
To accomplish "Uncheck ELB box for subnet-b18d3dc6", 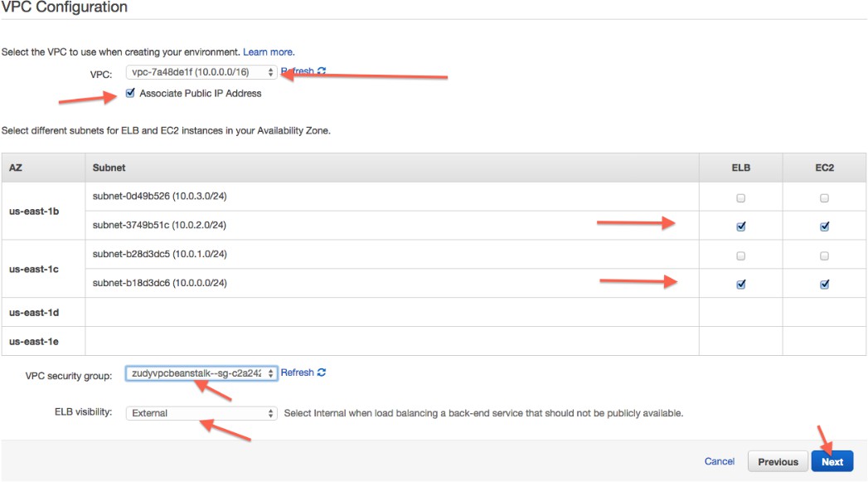I will pos(741,285).
